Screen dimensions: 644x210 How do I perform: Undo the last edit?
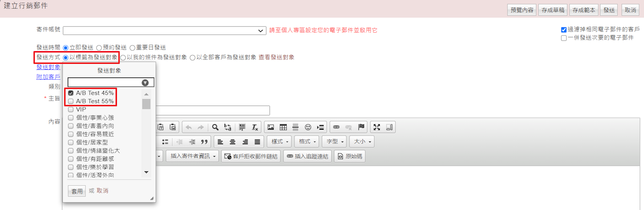click(188, 127)
